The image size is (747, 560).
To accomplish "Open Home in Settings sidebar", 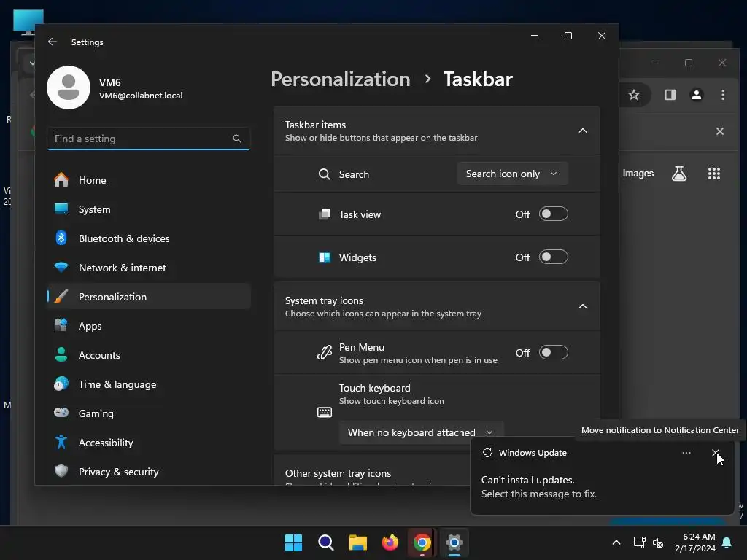I will click(x=149, y=180).
